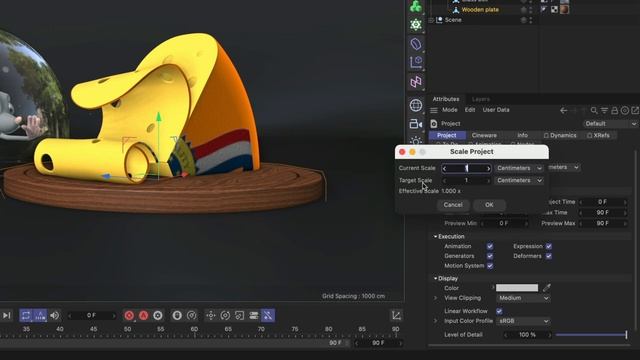Toggle the Linear Workflow checkbox
Image resolution: width=640 pixels, height=360 pixels.
coord(499,311)
